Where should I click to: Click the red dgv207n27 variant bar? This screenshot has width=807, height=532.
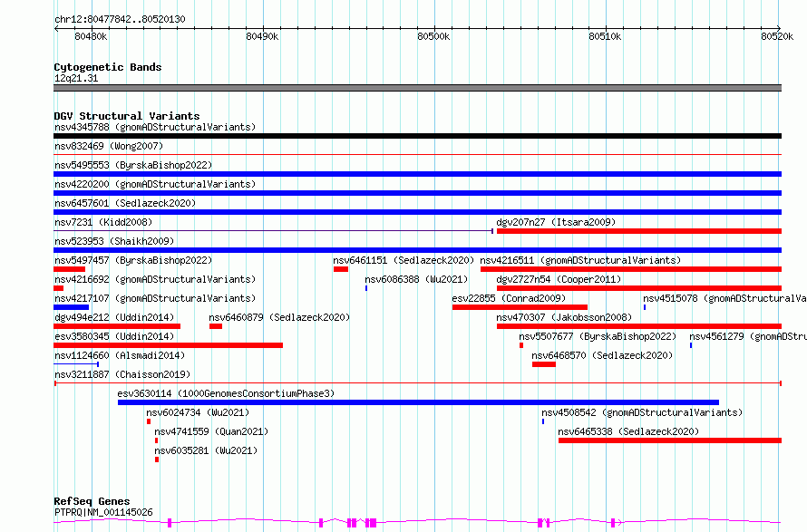639,231
